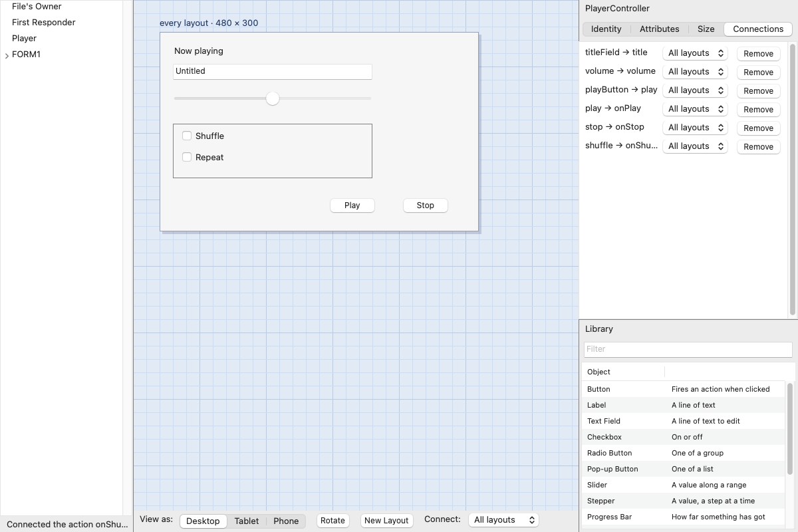
Task: Select Radio Button in the Library list
Action: tap(684, 453)
